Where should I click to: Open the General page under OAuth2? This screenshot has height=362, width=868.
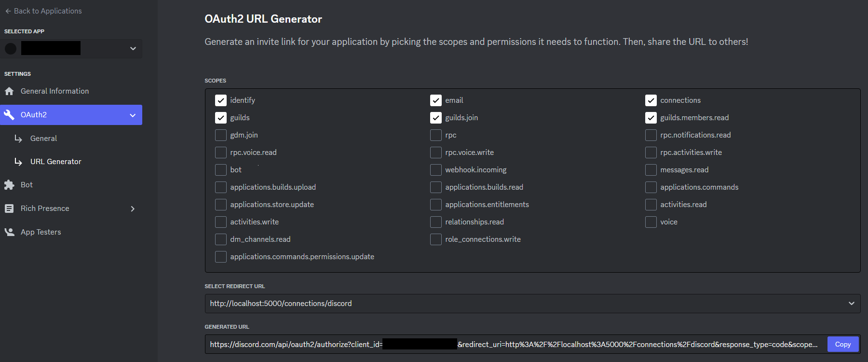point(43,138)
